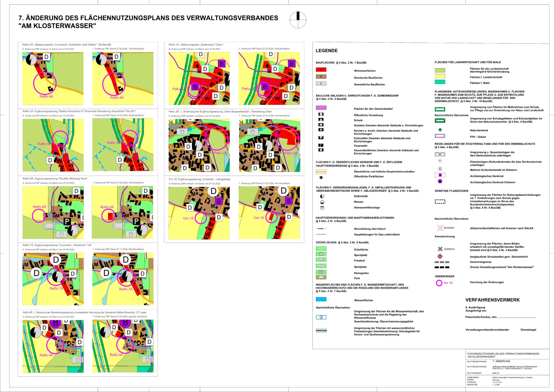554x392 pixels.
Task: Click the Feuerwehr legend symbol
Action: [321, 145]
